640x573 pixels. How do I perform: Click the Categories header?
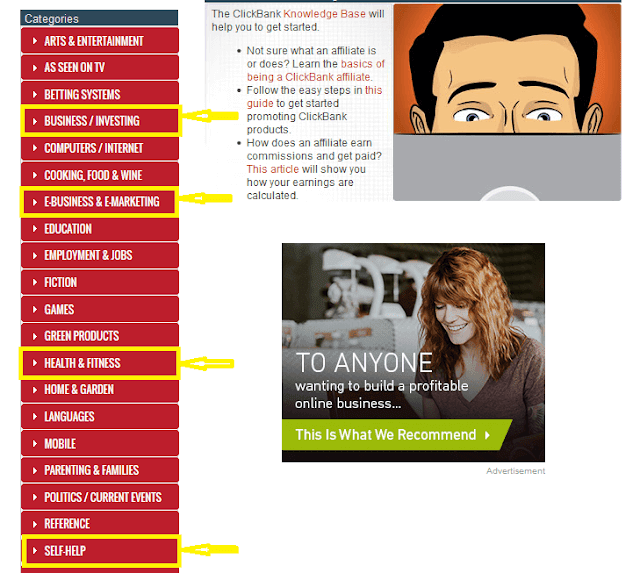point(99,18)
